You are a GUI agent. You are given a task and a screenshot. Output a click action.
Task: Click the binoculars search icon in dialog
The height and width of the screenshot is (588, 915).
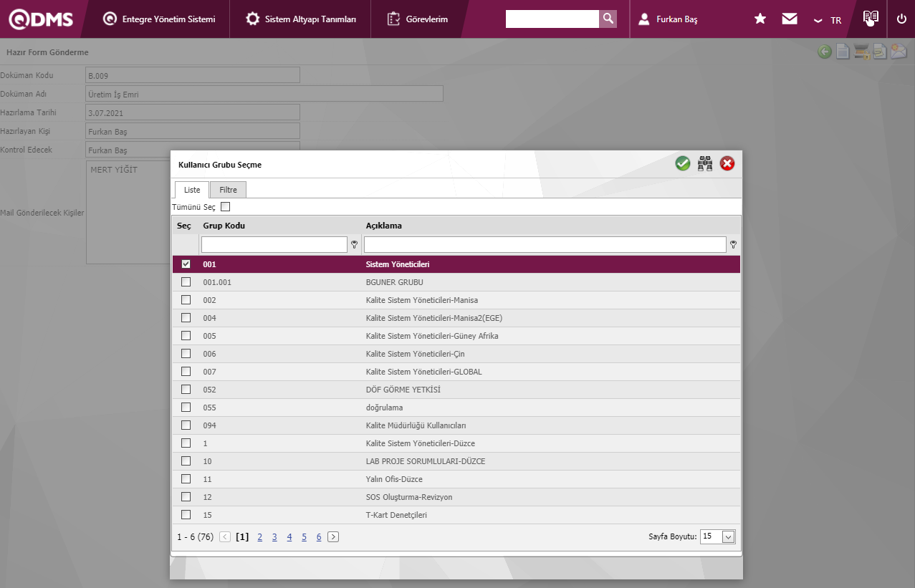[x=705, y=164]
